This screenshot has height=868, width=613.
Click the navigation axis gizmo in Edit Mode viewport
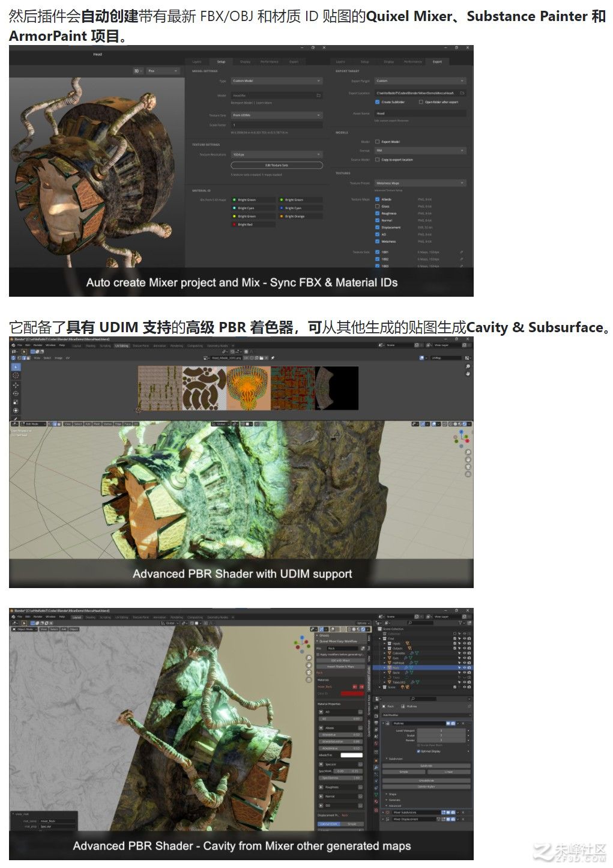[x=461, y=438]
